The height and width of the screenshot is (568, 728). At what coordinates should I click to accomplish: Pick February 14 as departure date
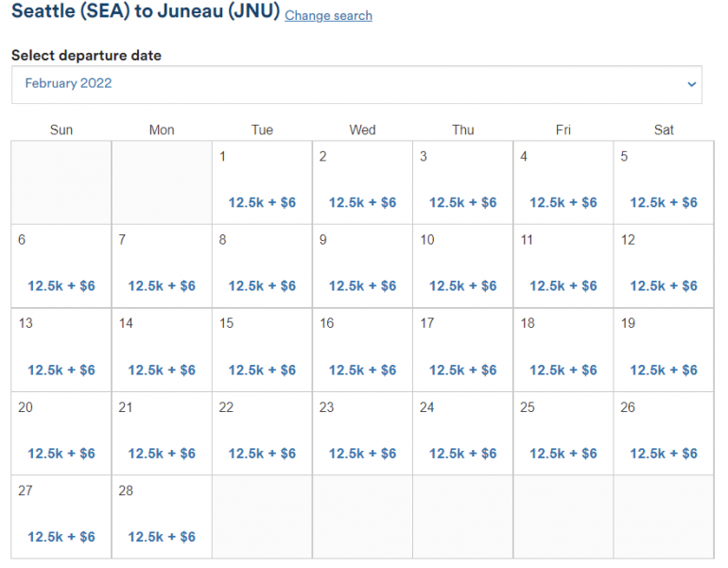pyautogui.click(x=162, y=350)
